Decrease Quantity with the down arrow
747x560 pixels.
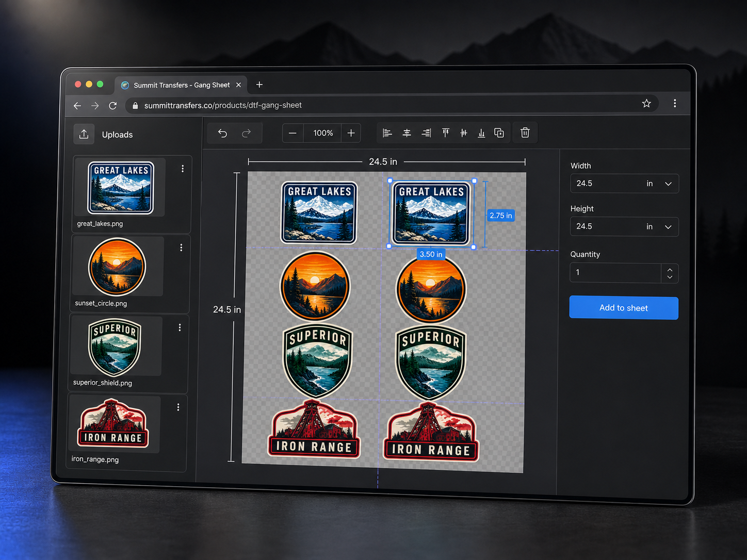point(670,277)
